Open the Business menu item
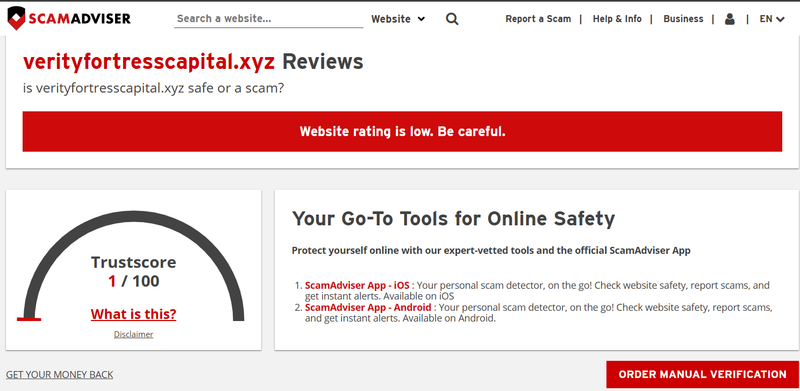800x391 pixels. pyautogui.click(x=683, y=19)
